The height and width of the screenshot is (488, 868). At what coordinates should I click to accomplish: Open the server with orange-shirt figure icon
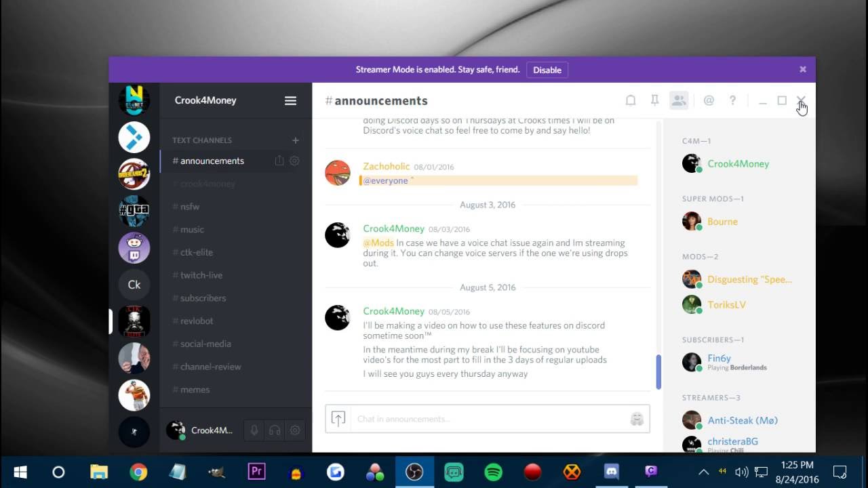(x=134, y=394)
